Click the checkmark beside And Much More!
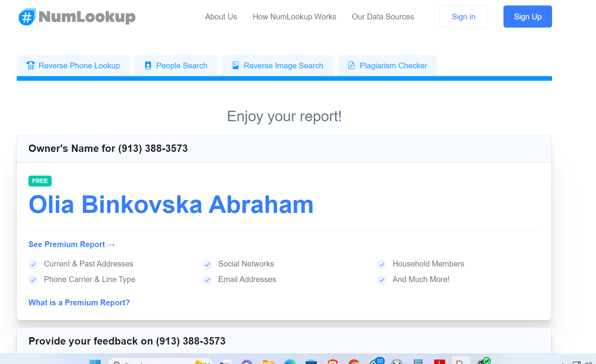Screen dimensions: 596x364 (x=382, y=280)
